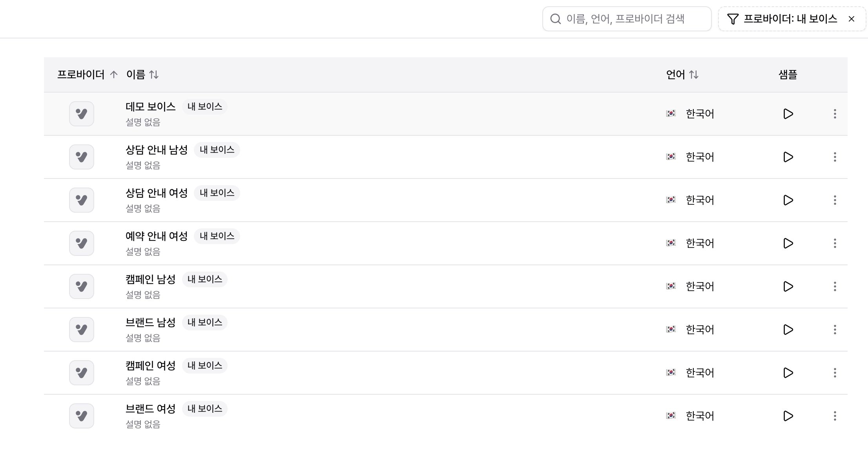Open more options for 예약 안내 여성

click(835, 243)
